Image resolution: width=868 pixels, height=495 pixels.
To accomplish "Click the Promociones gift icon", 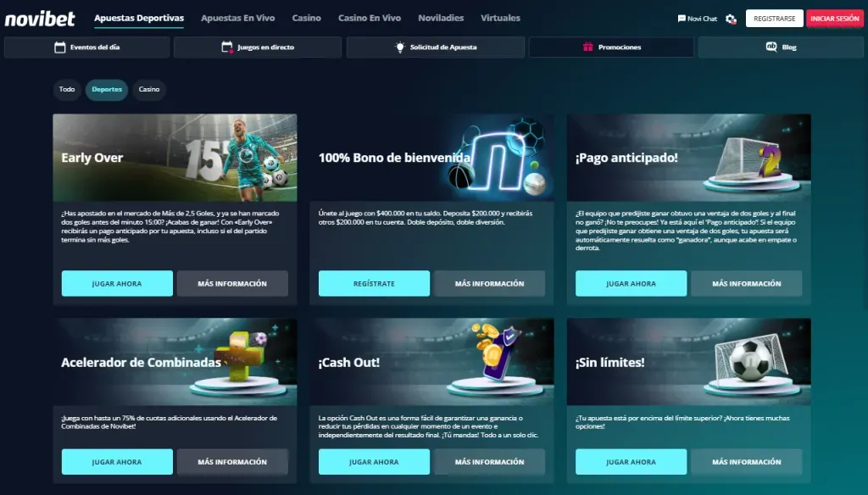I will (x=588, y=47).
